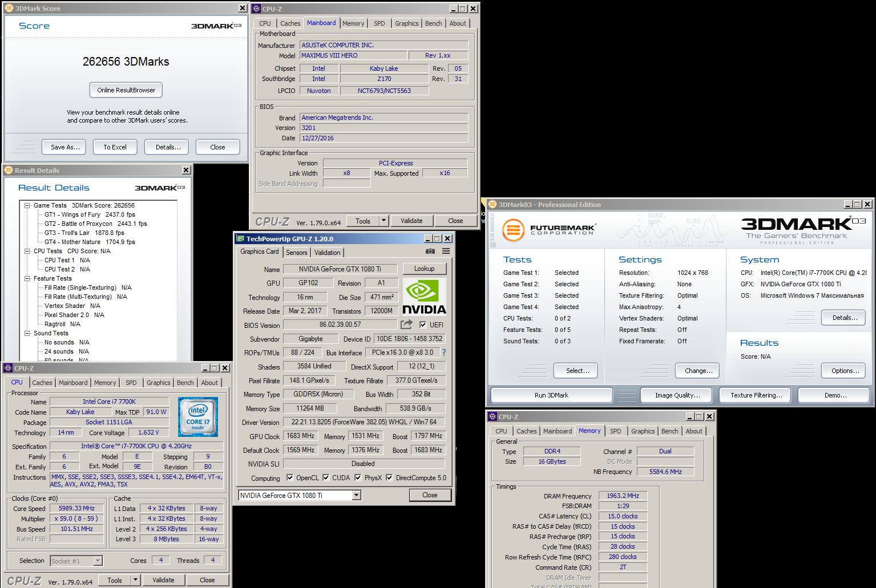Click the Demo... button in 3DMark03
876x588 pixels.
(835, 395)
